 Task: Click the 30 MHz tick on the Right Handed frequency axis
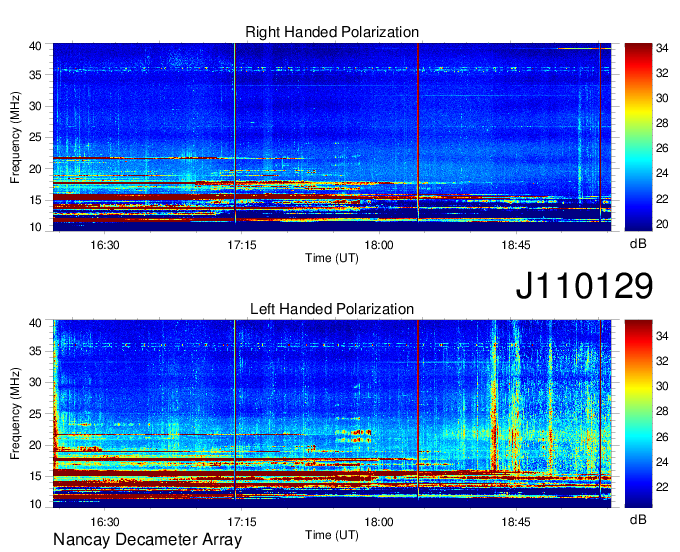point(36,106)
